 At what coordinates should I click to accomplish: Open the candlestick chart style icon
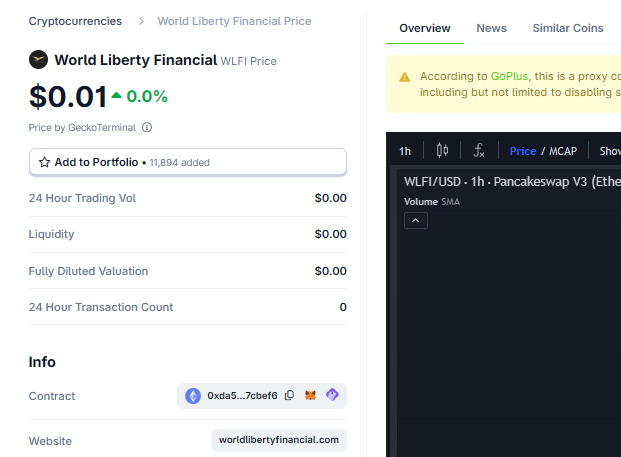pos(442,150)
